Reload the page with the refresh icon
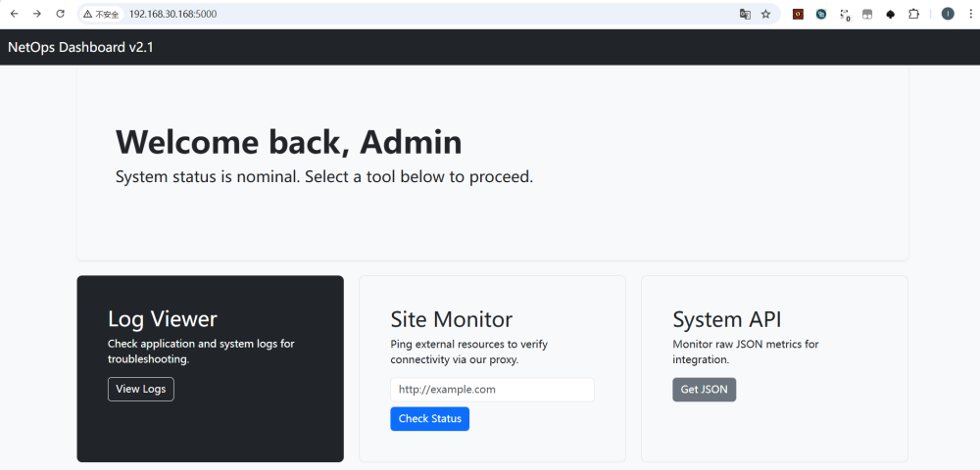This screenshot has height=470, width=980. pyautogui.click(x=61, y=14)
